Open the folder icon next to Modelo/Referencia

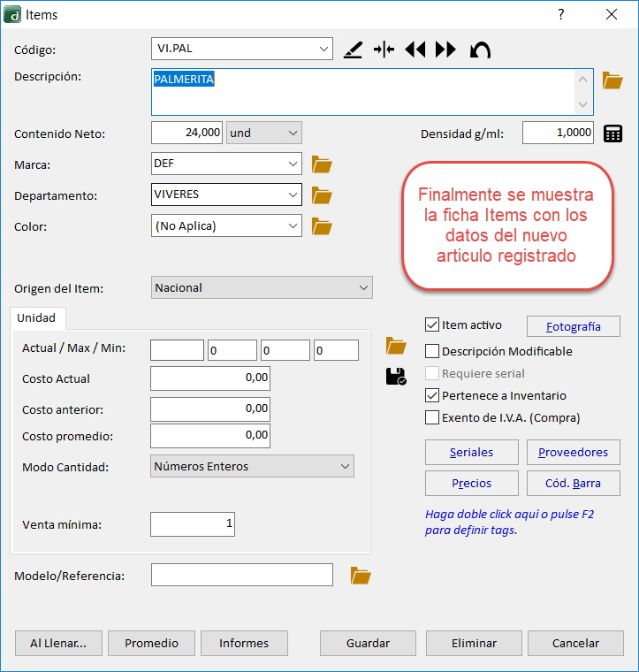coord(361,576)
